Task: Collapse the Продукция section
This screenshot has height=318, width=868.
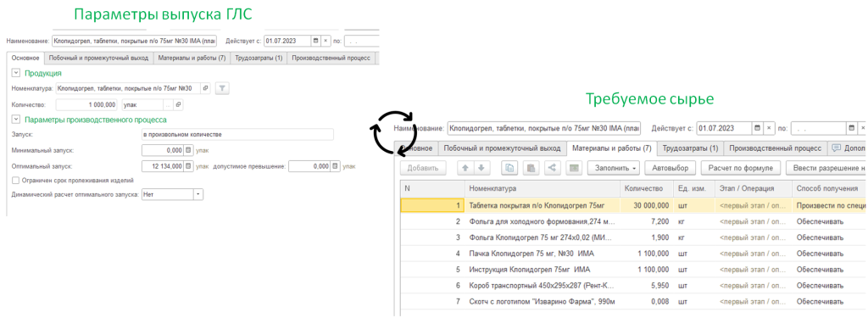Action: 15,73
